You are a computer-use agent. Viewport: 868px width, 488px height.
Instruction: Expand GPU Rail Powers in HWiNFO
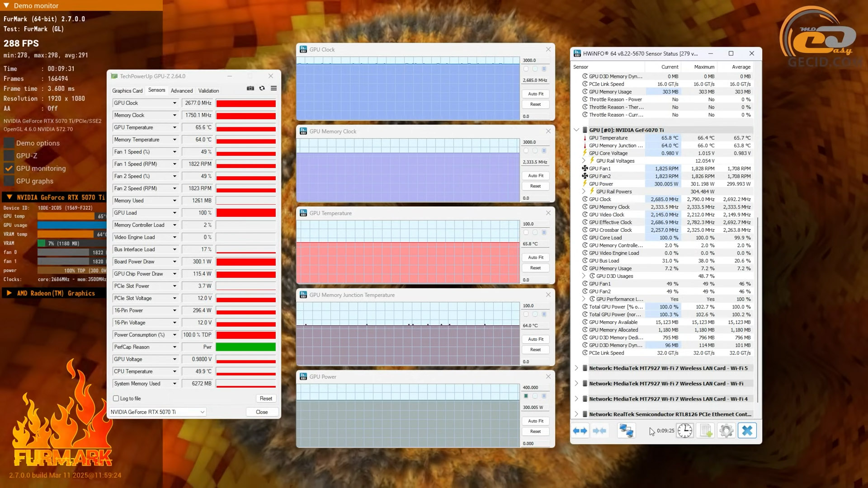pos(584,192)
